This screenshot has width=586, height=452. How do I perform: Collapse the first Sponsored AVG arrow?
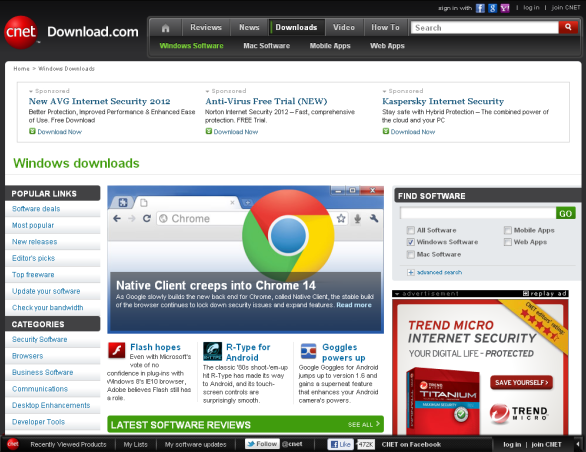31,91
